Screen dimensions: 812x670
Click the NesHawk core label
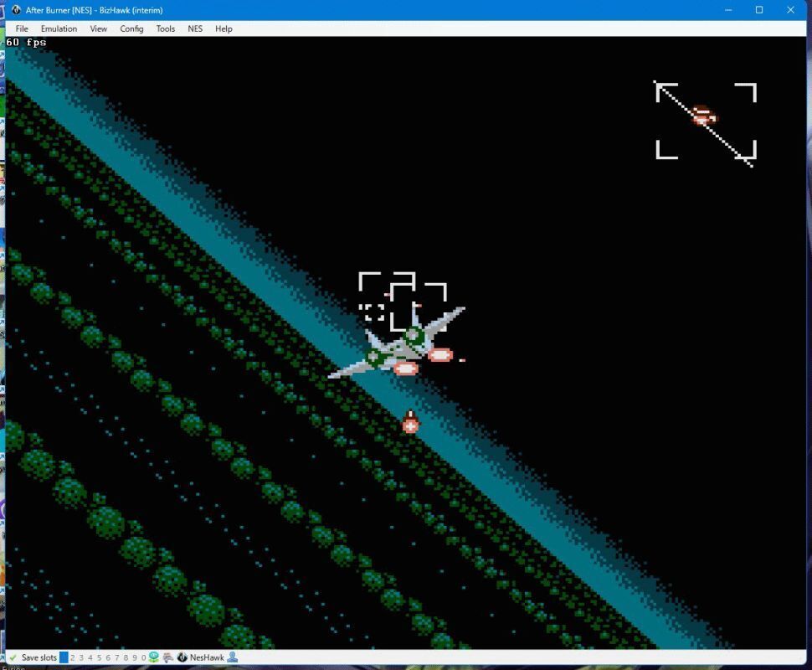(207, 657)
